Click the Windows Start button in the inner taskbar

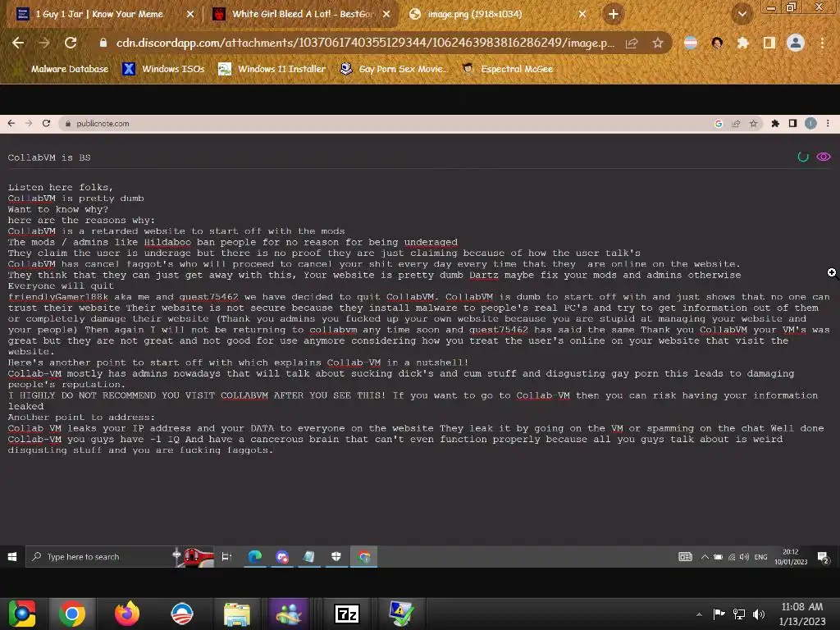(12, 557)
